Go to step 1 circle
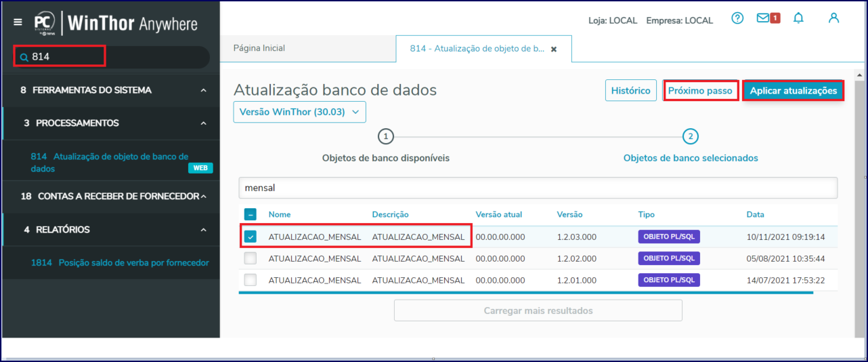Viewport: 868px width, 362px height. (x=385, y=136)
